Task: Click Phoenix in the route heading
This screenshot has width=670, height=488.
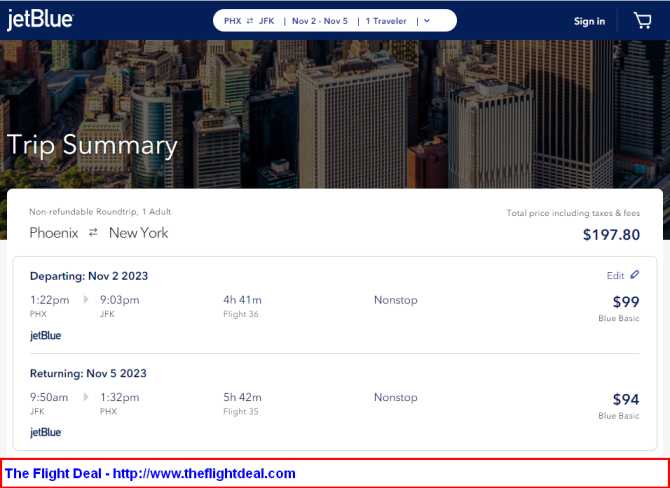Action: pyautogui.click(x=54, y=233)
